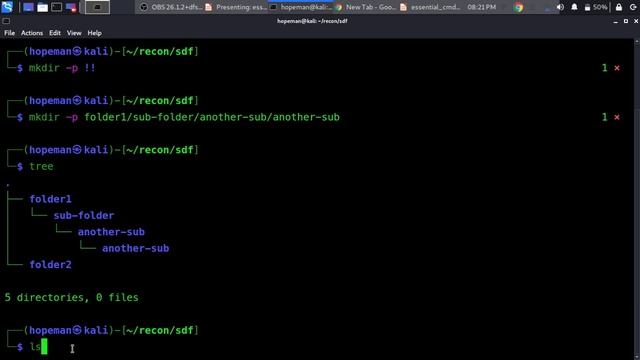The width and height of the screenshot is (640, 360).
Task: Click 'sub-folder' in the tree output
Action: pos(84,215)
